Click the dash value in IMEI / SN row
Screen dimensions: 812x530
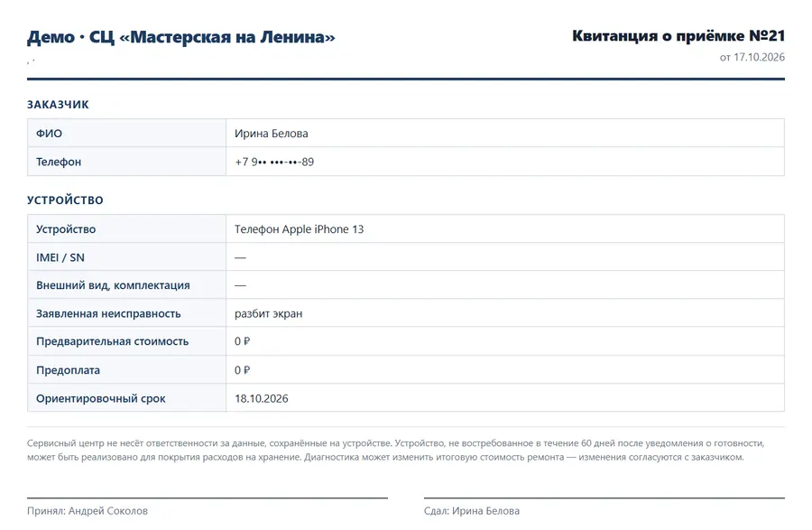pos(240,257)
